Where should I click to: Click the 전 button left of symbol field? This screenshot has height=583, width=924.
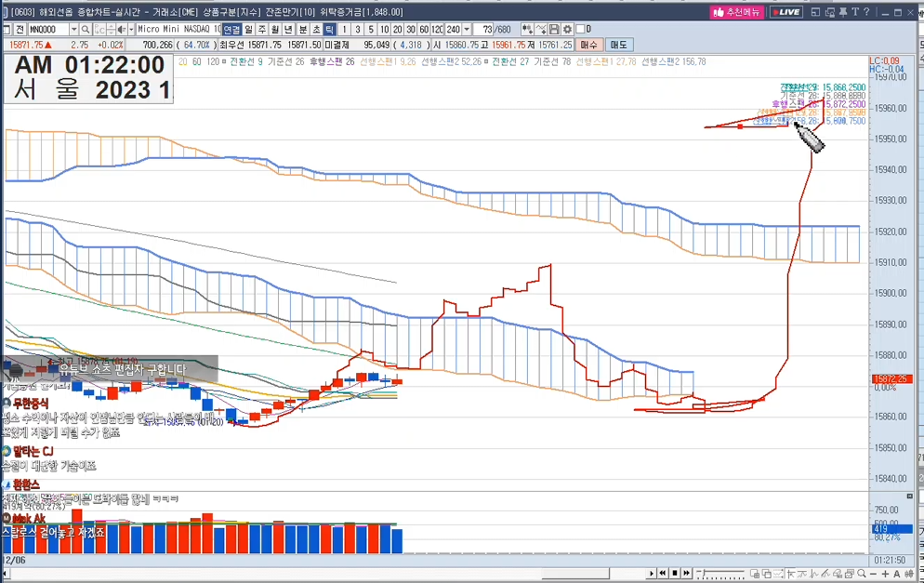point(20,30)
